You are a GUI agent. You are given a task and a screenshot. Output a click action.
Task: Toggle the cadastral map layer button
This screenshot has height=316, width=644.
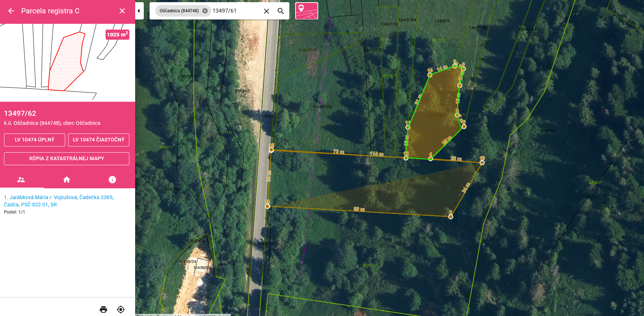pyautogui.click(x=306, y=11)
